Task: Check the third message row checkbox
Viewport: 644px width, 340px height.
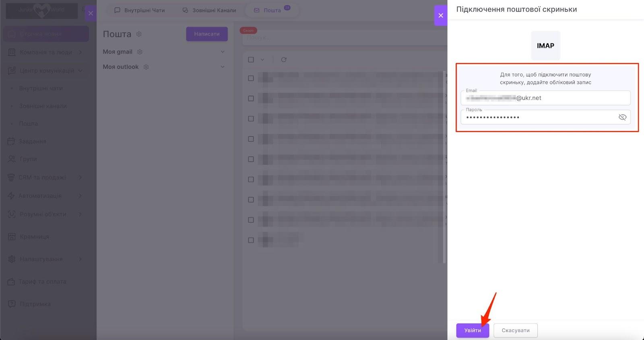Action: point(251,119)
